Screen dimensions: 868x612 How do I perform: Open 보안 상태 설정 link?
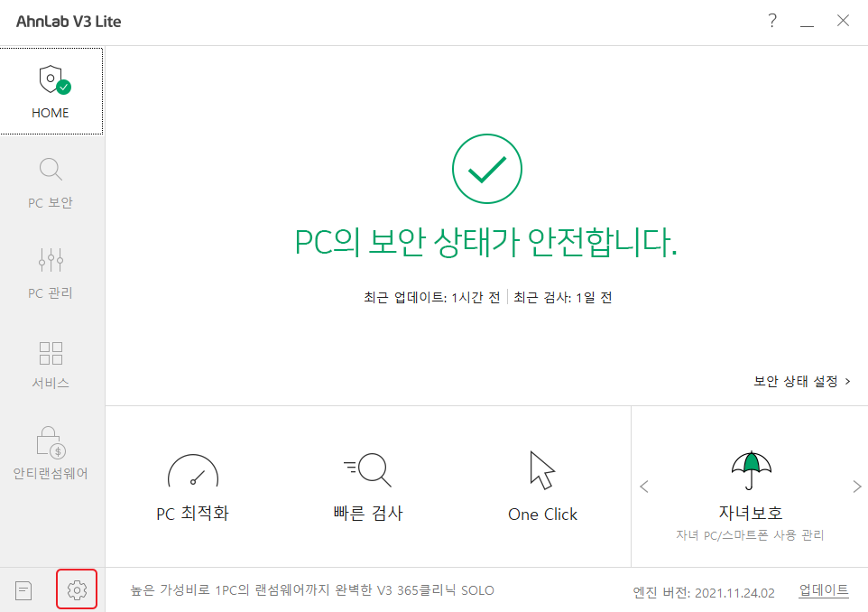click(x=801, y=381)
